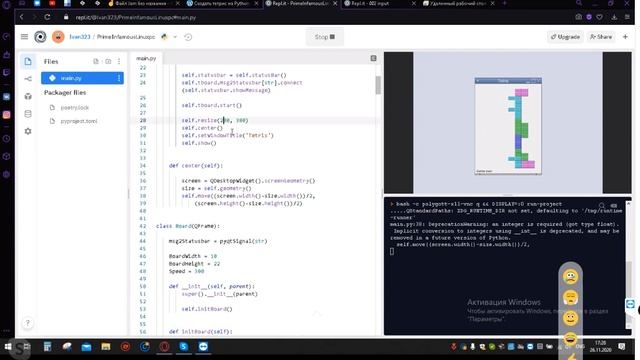640x360 pixels.
Task: Click the def center(self) code line
Action: coord(196,166)
